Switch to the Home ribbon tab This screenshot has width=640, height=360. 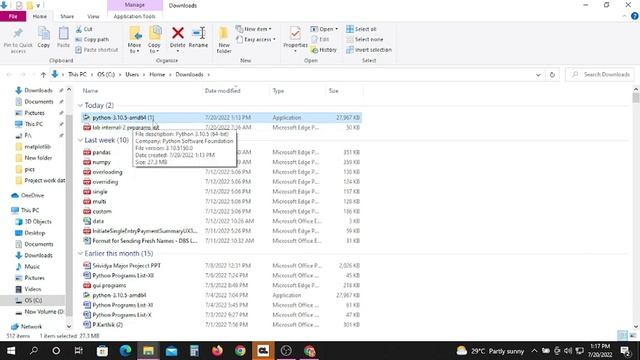(x=40, y=16)
